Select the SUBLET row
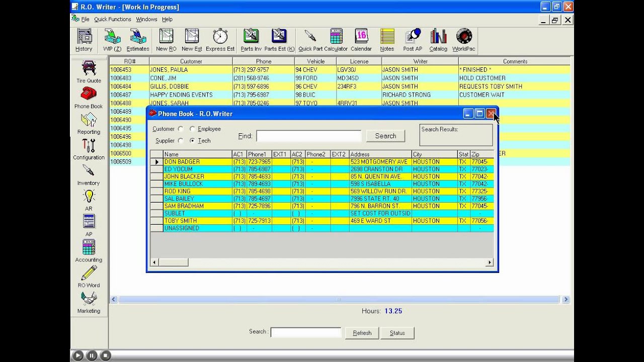 pyautogui.click(x=321, y=214)
